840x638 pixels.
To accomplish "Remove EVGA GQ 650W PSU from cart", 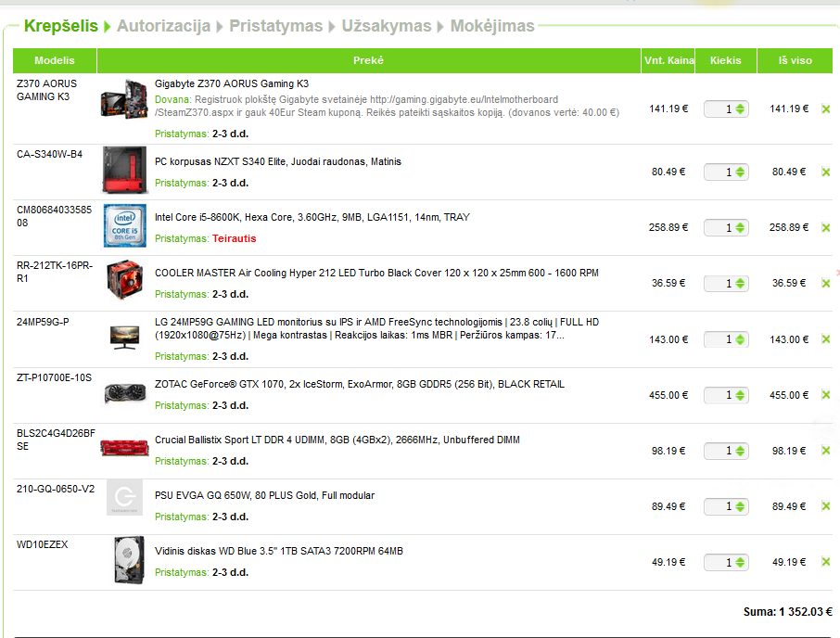I will [x=825, y=506].
